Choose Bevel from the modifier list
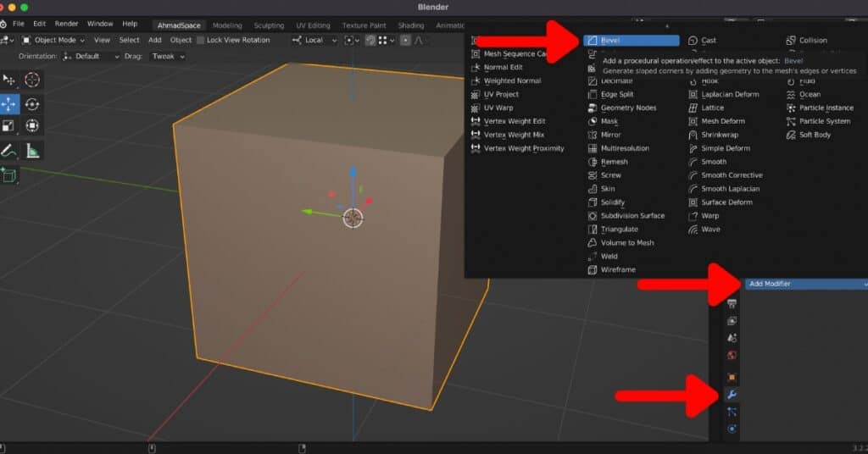868x454 pixels. (632, 40)
